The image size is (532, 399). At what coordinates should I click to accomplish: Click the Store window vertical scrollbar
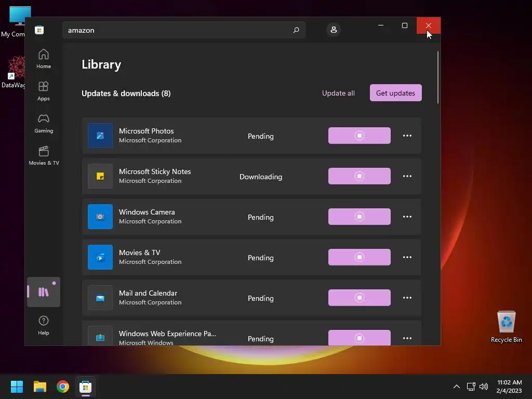(x=437, y=77)
